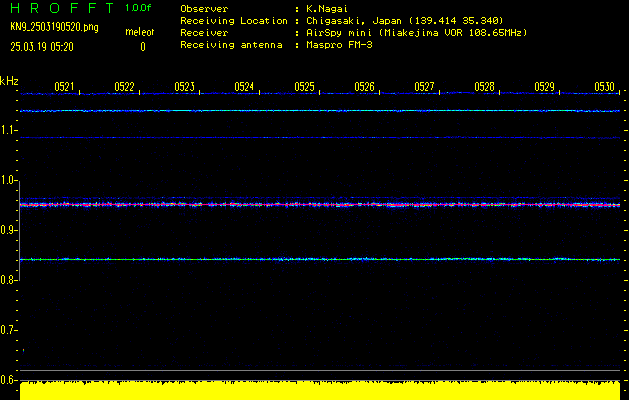
Task: Click the Receiving Location label
Action: [234, 20]
